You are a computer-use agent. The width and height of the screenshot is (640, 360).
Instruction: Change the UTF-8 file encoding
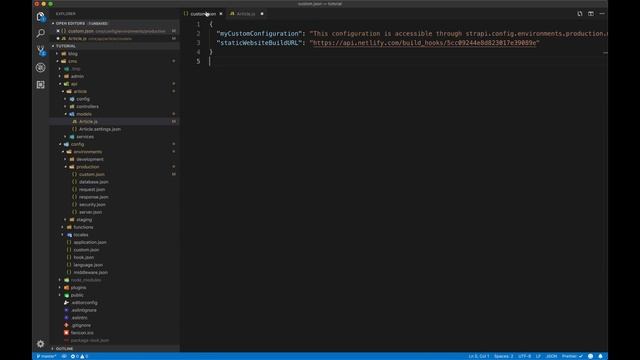(x=524, y=356)
